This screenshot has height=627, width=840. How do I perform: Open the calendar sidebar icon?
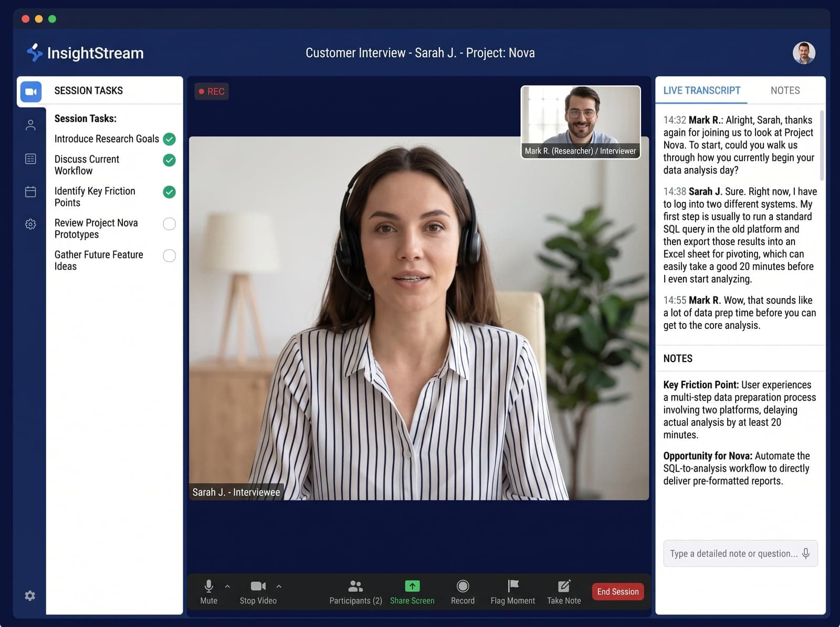[x=30, y=192]
